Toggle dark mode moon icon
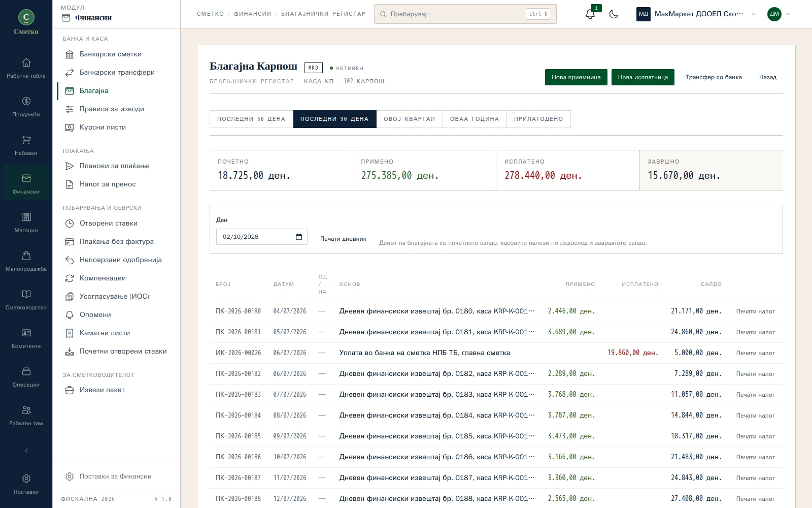 pyautogui.click(x=614, y=14)
